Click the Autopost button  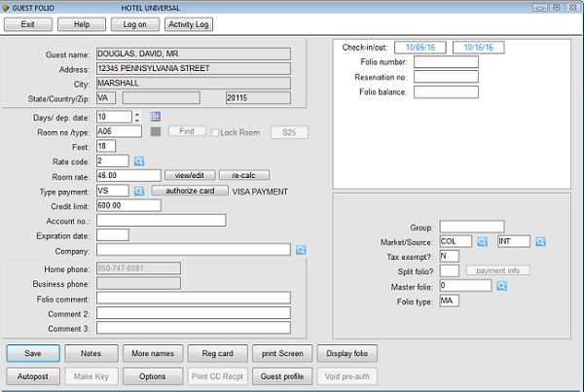(x=33, y=376)
